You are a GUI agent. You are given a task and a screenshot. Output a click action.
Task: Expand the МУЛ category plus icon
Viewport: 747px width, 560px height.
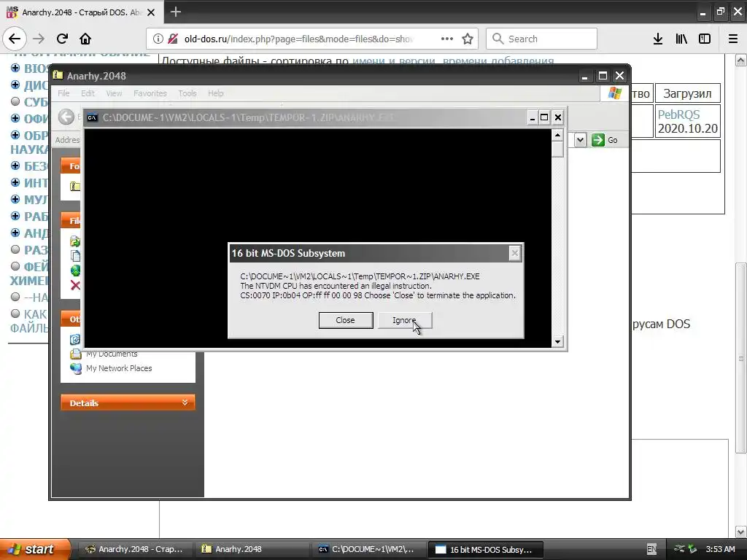coord(15,199)
